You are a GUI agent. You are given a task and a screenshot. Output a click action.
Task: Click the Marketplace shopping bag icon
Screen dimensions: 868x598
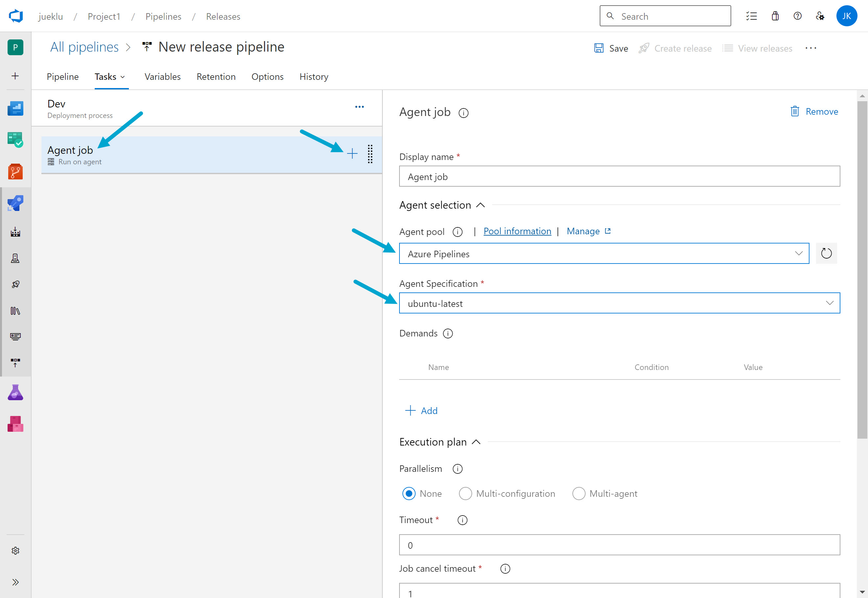775,16
